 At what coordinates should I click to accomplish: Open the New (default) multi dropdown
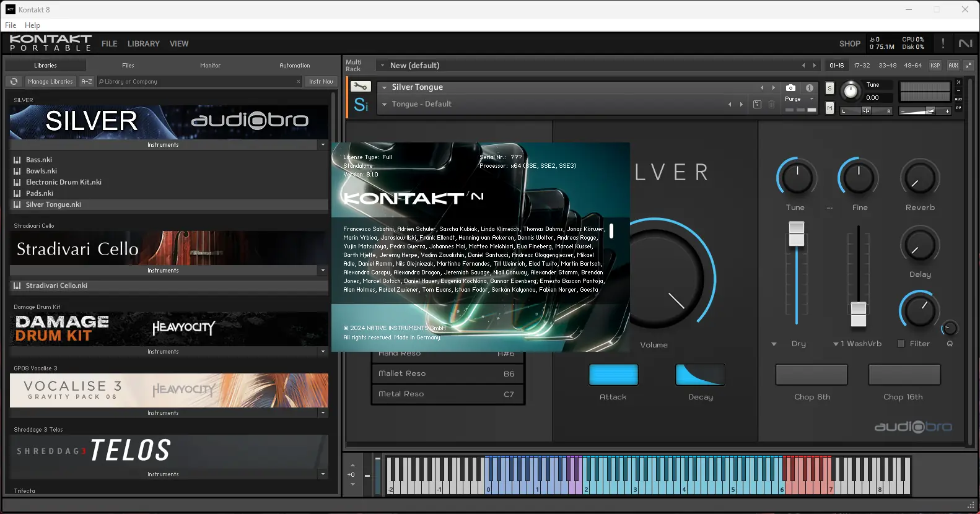point(383,65)
